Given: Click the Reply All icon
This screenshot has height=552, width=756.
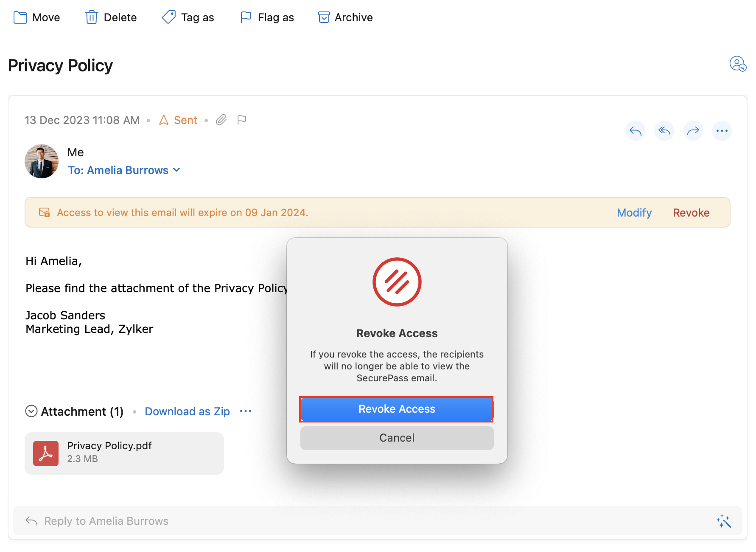Looking at the screenshot, I should point(664,131).
